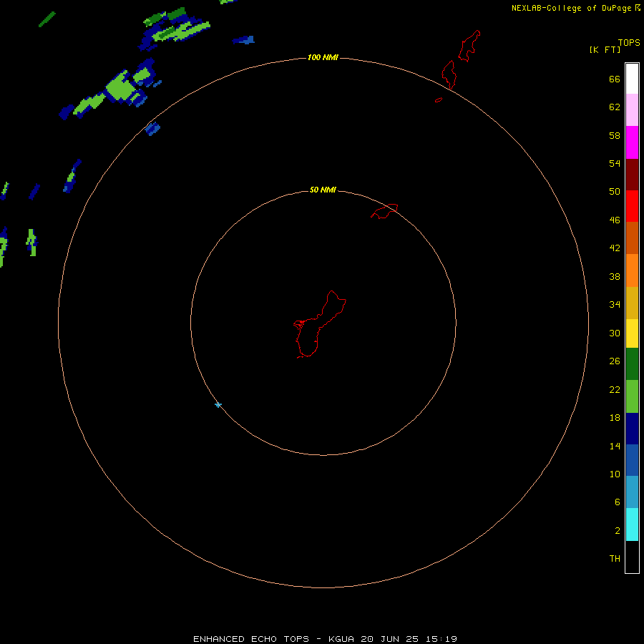Click the K FT units label

(x=605, y=49)
